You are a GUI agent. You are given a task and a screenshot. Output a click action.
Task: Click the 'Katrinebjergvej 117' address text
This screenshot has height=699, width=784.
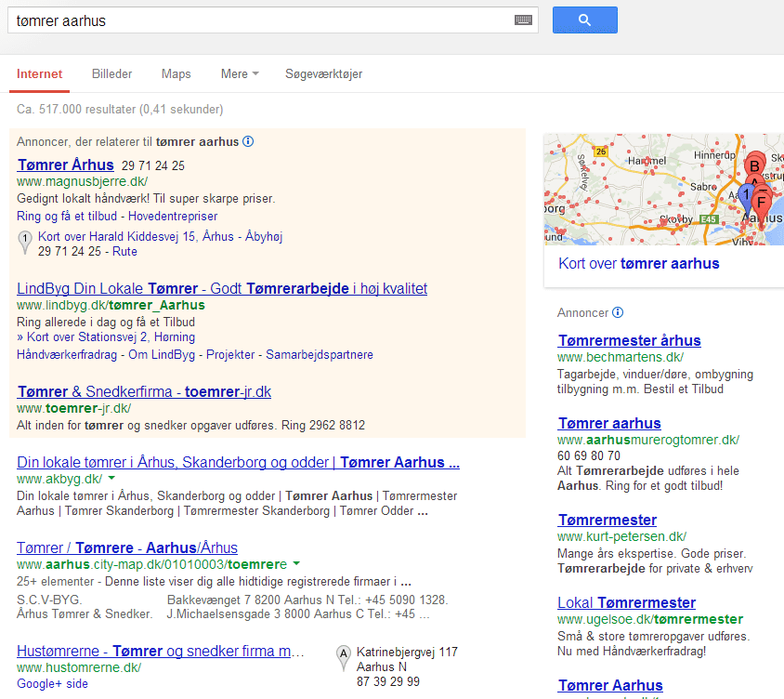click(407, 652)
